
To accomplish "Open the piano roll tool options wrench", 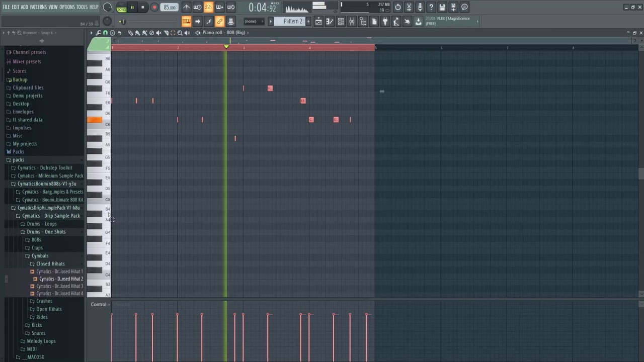I will coord(98,33).
